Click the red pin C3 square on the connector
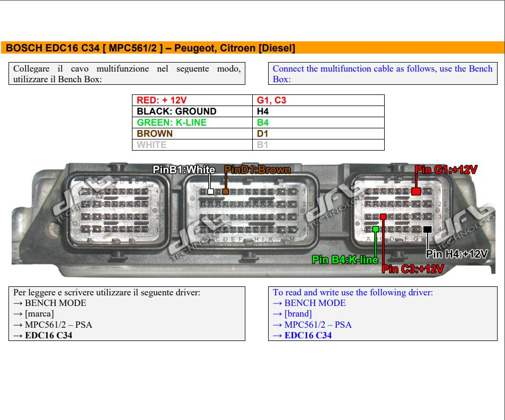 [x=383, y=216]
